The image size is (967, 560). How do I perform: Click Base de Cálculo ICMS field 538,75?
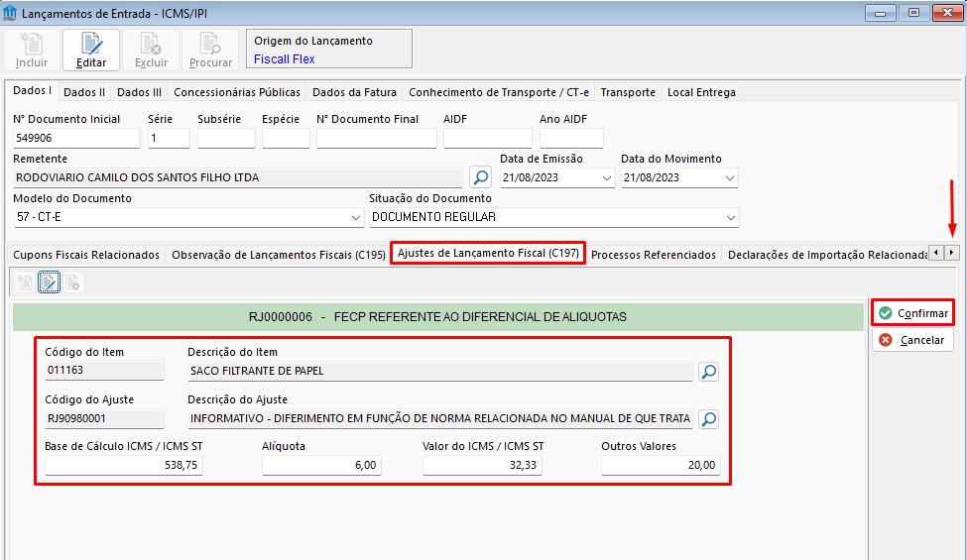(123, 465)
